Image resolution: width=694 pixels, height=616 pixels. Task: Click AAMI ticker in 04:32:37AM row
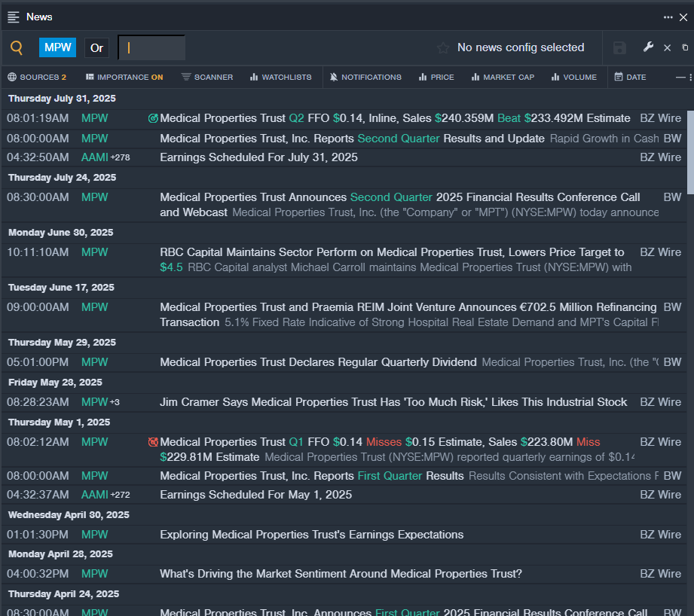tap(95, 495)
